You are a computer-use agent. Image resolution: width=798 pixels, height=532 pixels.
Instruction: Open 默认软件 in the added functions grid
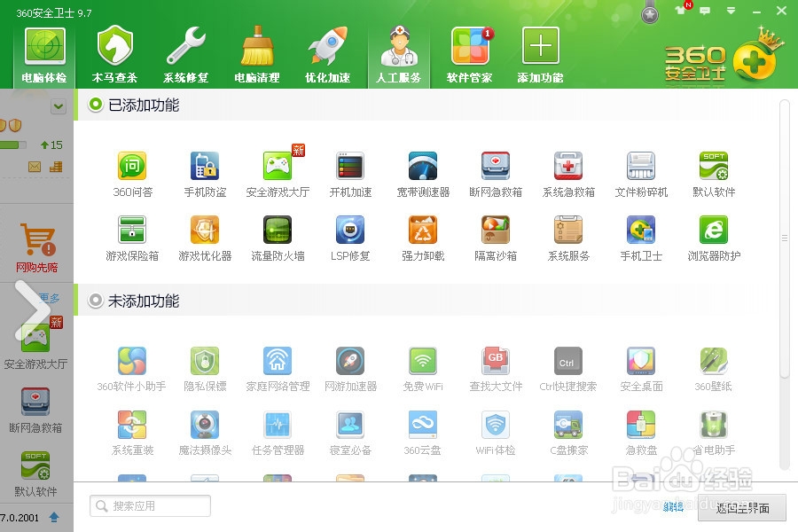(x=714, y=175)
